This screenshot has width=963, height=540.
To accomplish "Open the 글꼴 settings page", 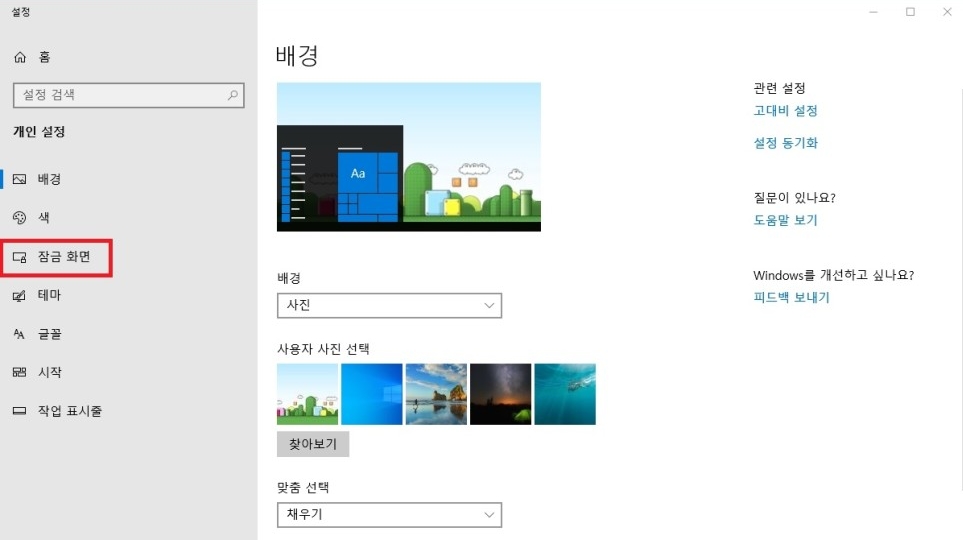I will point(129,334).
